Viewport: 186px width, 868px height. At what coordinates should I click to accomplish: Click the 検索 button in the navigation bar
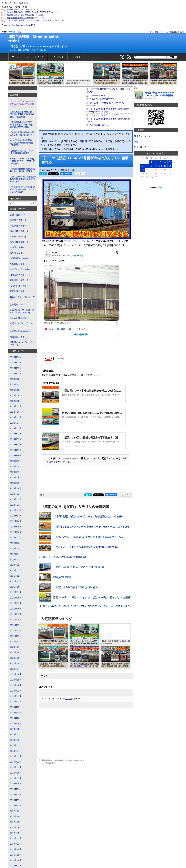[x=172, y=57]
